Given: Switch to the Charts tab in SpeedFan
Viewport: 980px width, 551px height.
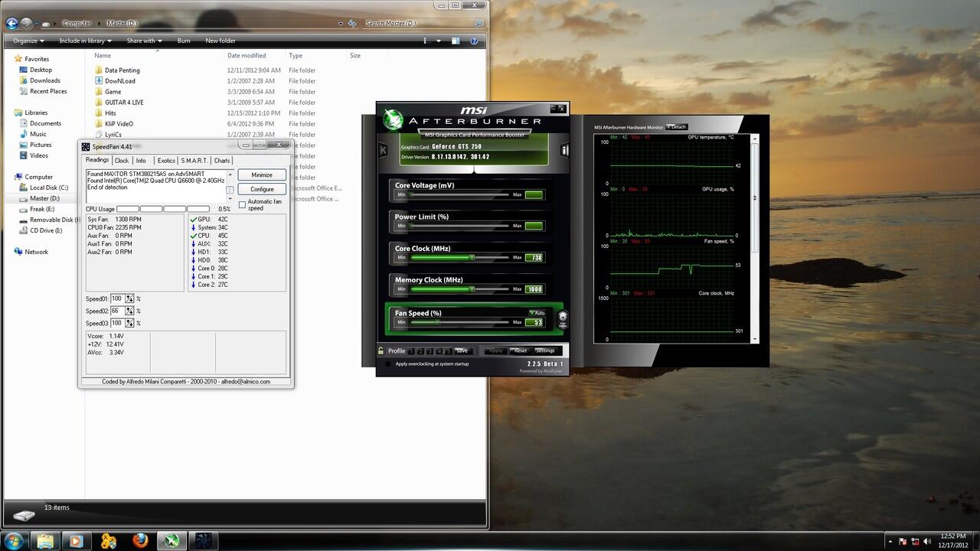Looking at the screenshot, I should [222, 161].
